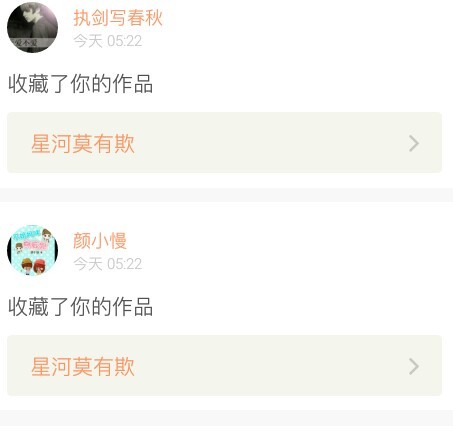
Task: Open username 颜小慢
Action: point(100,240)
